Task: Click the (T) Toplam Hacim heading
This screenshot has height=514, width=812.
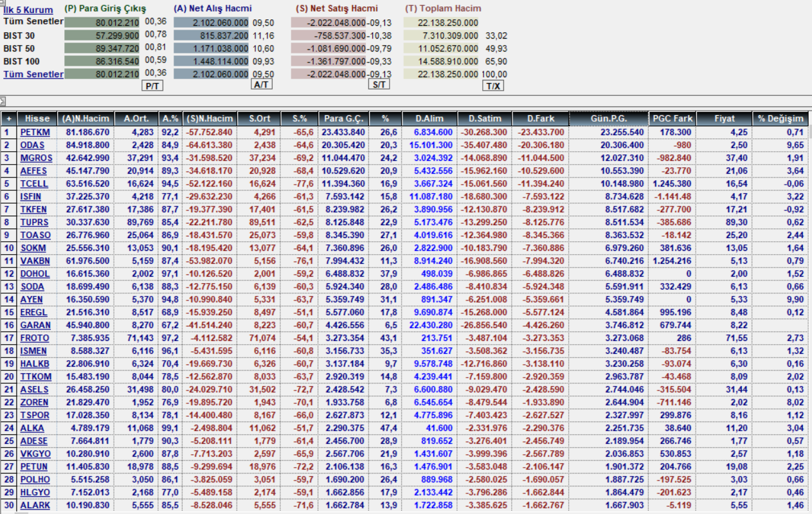Action: (442, 8)
